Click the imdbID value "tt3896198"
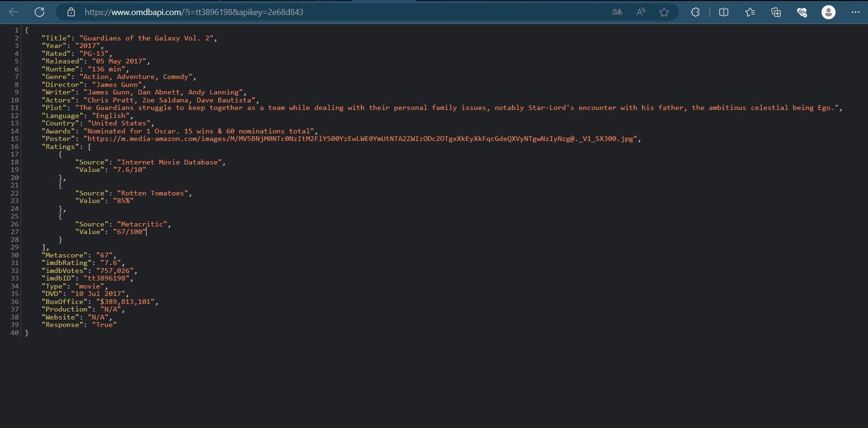 107,278
